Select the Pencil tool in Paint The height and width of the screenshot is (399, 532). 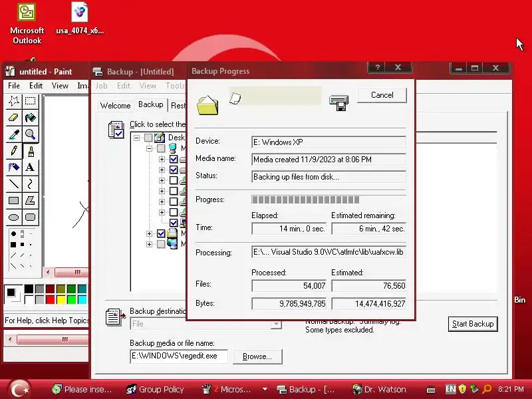(14, 151)
